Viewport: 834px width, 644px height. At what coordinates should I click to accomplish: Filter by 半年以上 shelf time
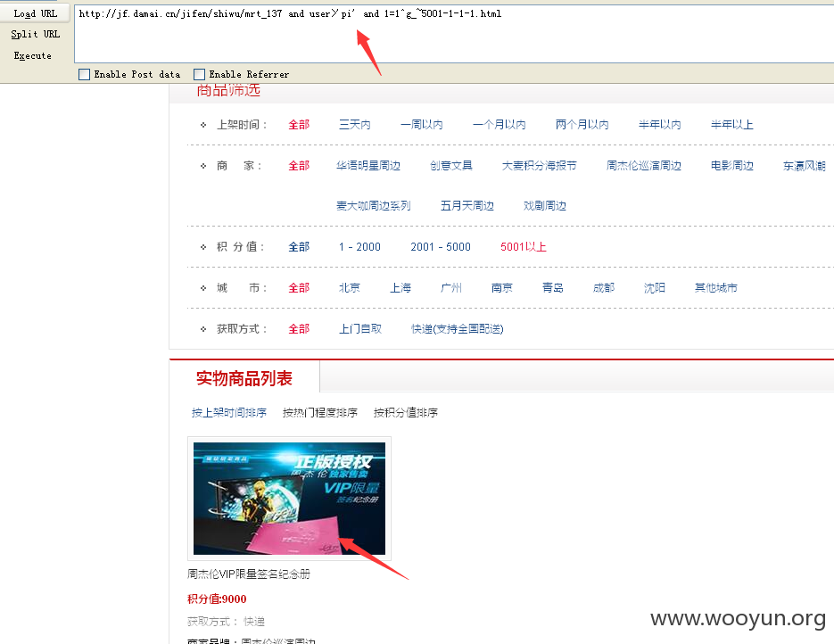pos(732,125)
